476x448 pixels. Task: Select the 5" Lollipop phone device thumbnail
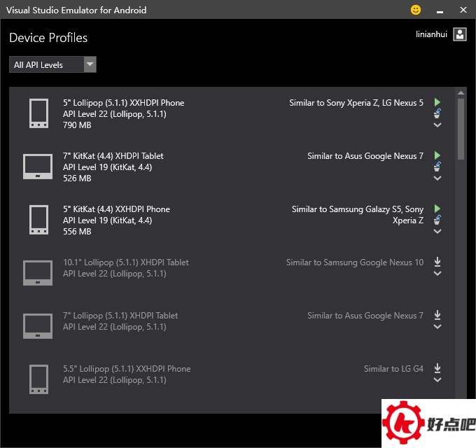pos(38,113)
